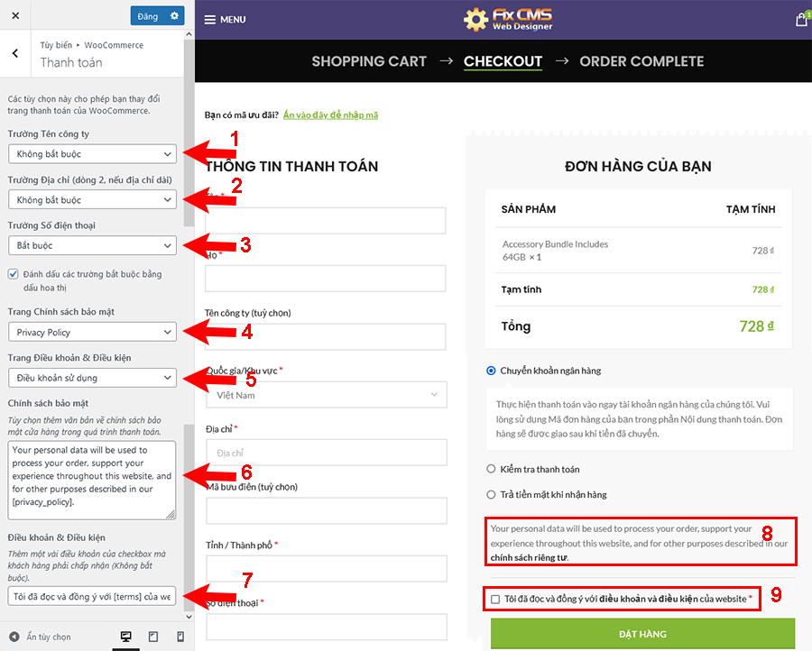The image size is (812, 651).
Task: Click the coupon code entry link
Action: point(330,115)
